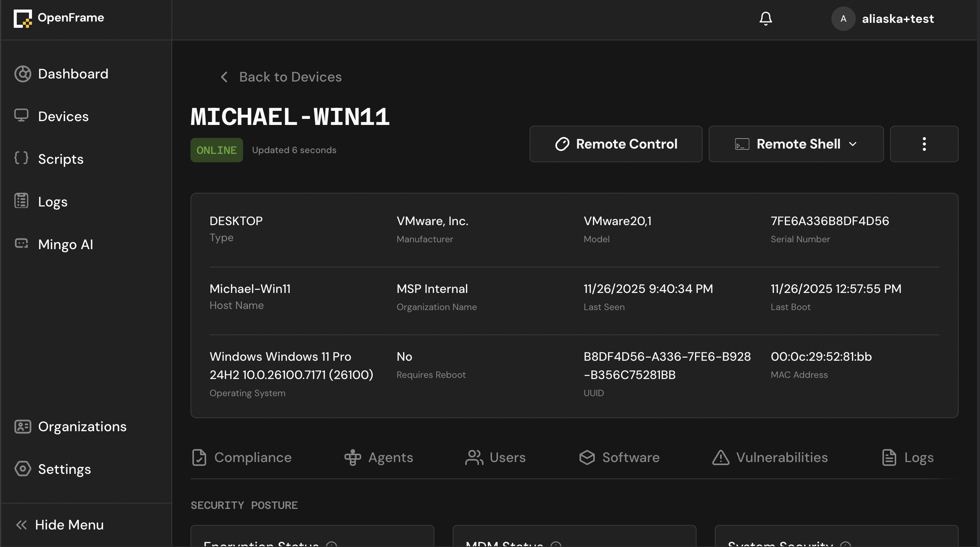Click the MICHAEL-WIN11 device title
This screenshot has height=547, width=980.
coord(290,117)
